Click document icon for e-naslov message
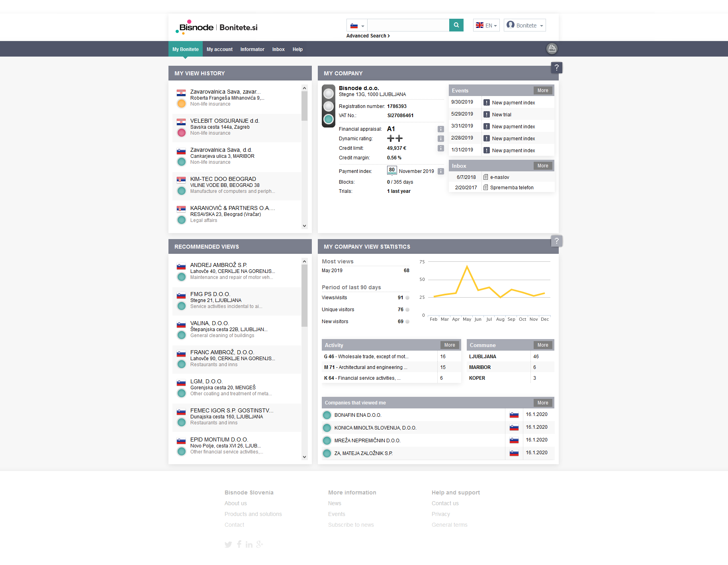Viewport: 728px width, 565px height. (x=485, y=177)
